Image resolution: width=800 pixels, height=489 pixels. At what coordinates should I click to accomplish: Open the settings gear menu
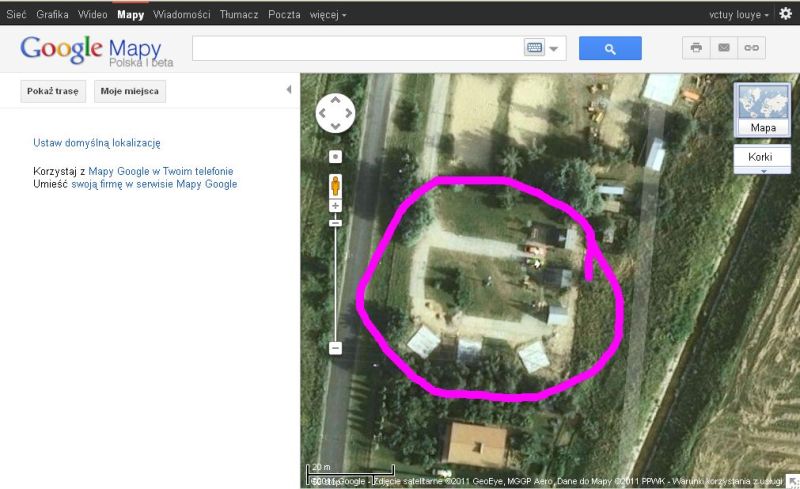pos(785,14)
